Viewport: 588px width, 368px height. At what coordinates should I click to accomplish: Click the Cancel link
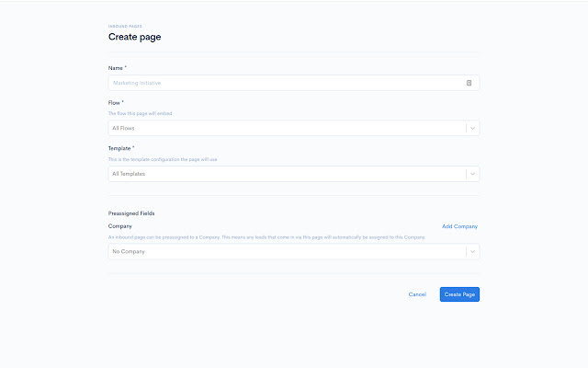point(417,294)
